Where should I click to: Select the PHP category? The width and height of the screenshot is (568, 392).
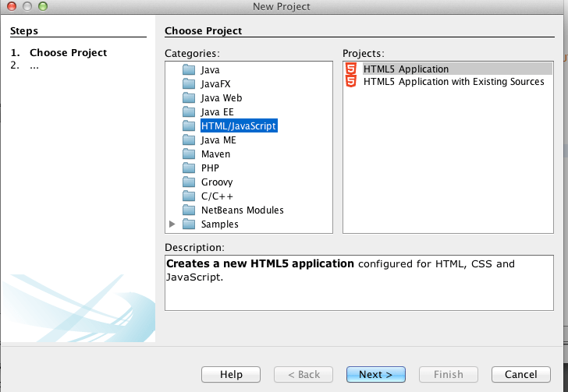pyautogui.click(x=210, y=168)
